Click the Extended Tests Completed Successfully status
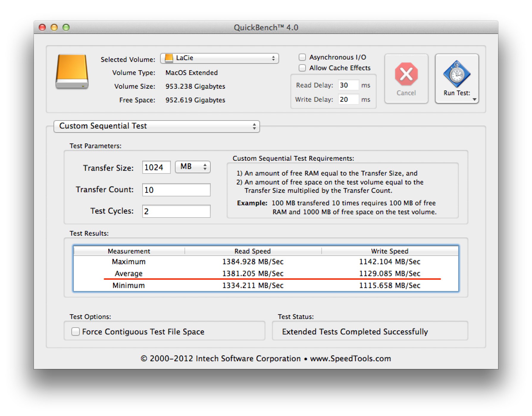 (355, 332)
